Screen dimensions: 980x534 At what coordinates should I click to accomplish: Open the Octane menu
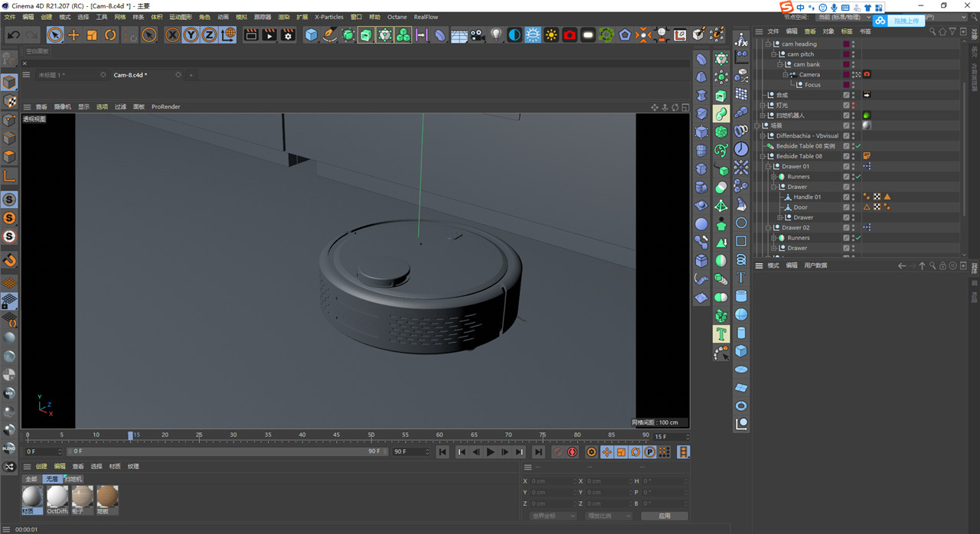point(397,17)
